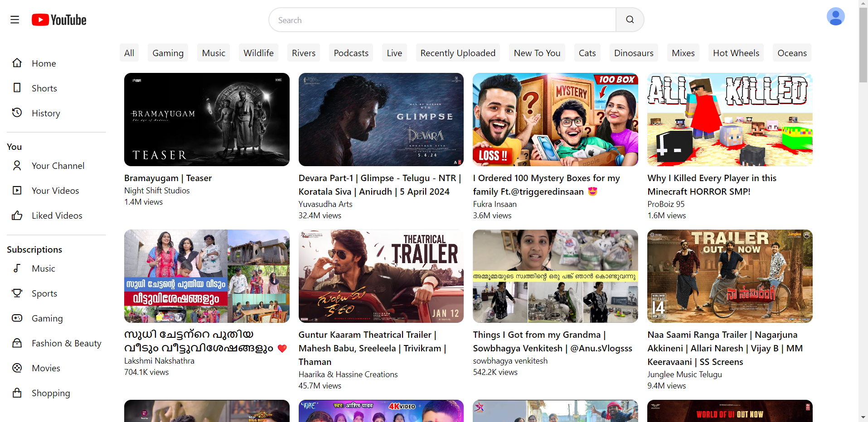Image resolution: width=868 pixels, height=422 pixels.
Task: Select the Hot Wheels filter chip
Action: point(736,53)
